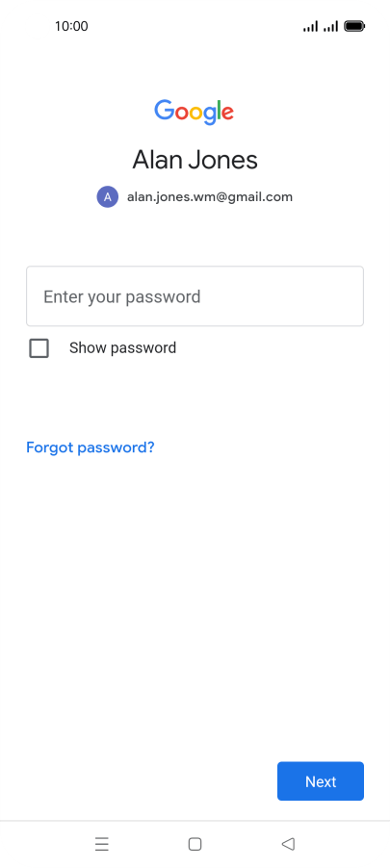Screen dimensions: 390x868
Task: Enable the Show password checkbox
Action: point(39,348)
